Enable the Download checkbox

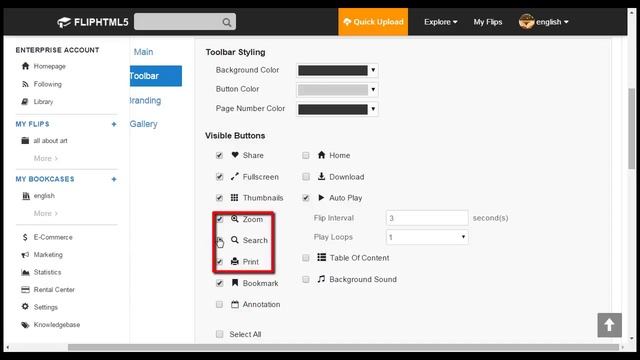click(x=306, y=177)
